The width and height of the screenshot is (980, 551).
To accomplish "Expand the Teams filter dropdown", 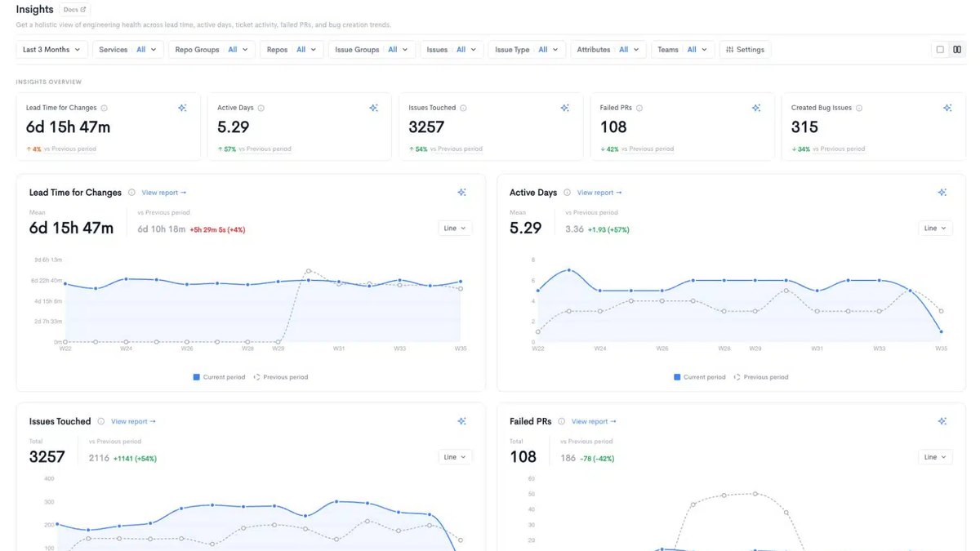I will click(684, 50).
